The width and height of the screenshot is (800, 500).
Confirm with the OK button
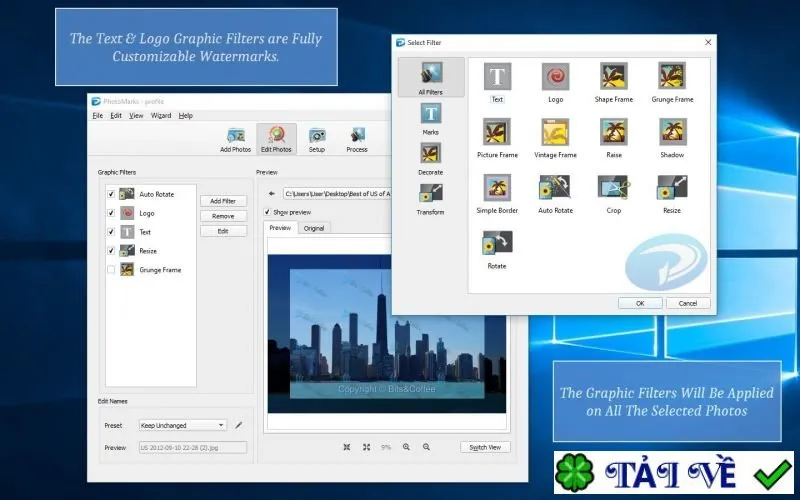click(x=640, y=303)
